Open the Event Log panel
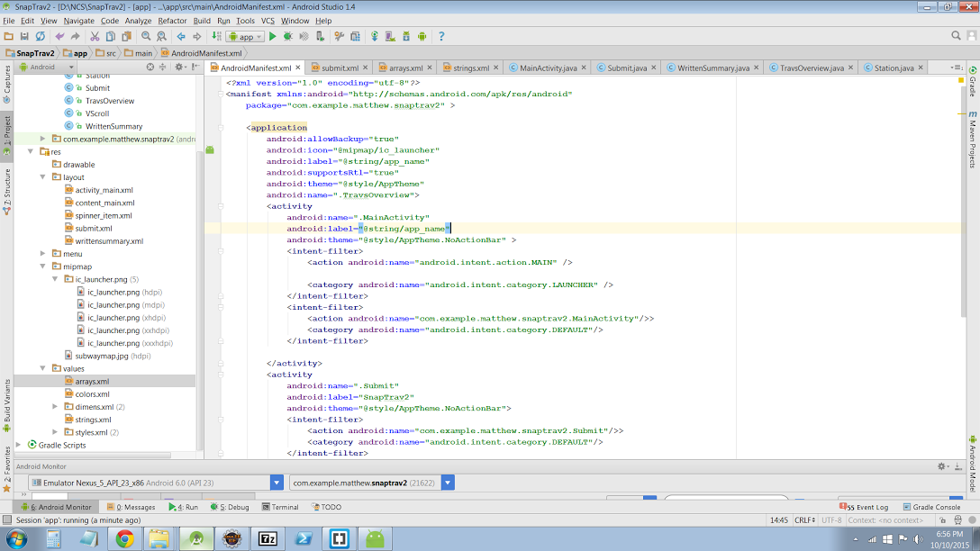This screenshot has height=551, width=980. pyautogui.click(x=867, y=507)
